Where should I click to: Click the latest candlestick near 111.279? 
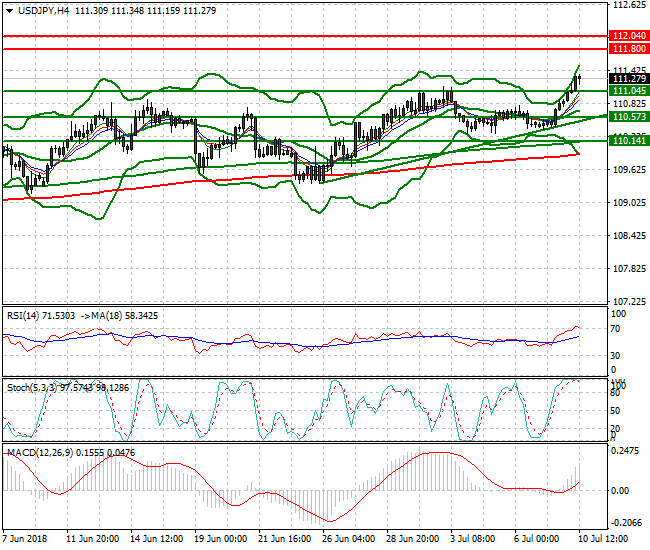coord(579,80)
